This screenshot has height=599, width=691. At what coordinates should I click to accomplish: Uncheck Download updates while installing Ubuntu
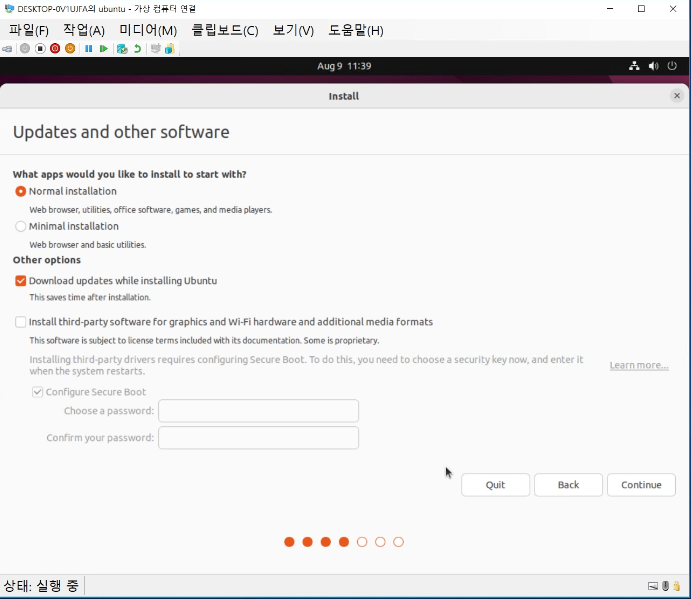coord(20,281)
